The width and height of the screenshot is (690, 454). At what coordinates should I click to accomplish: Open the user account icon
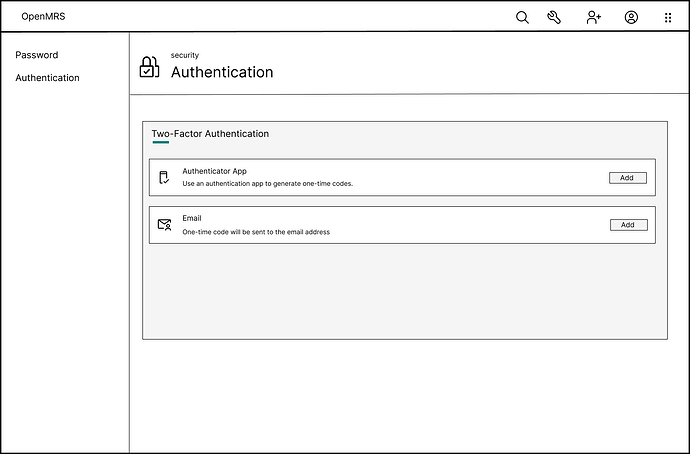point(631,17)
